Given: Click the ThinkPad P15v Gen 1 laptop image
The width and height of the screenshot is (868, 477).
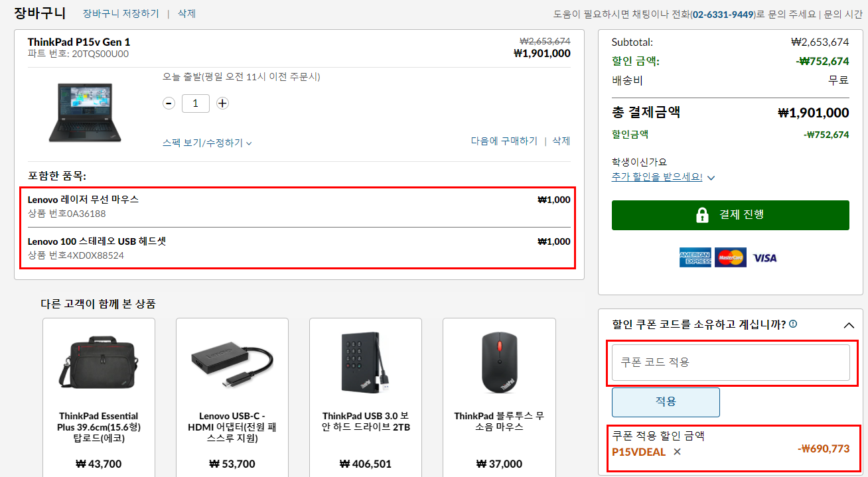Looking at the screenshot, I should pos(85,112).
